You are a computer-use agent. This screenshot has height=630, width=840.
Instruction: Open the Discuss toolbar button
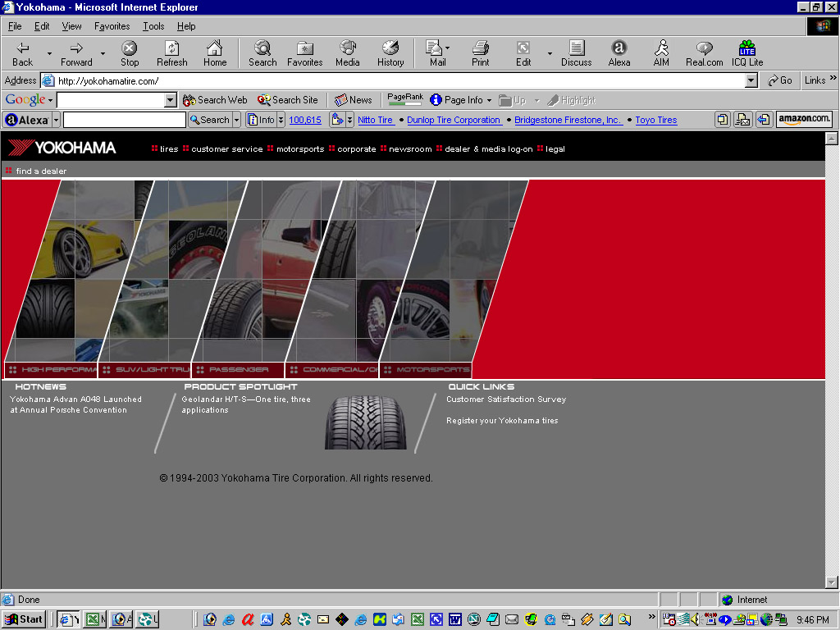tap(577, 53)
